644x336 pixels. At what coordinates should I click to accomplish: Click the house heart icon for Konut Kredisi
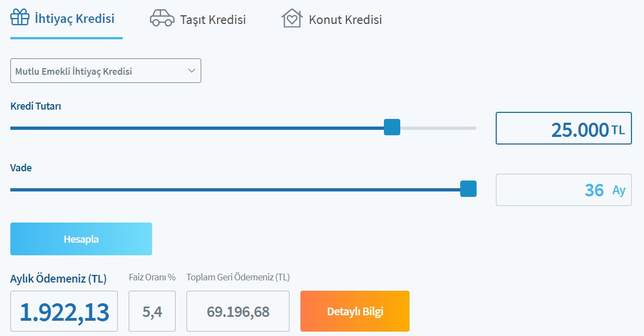[292, 18]
